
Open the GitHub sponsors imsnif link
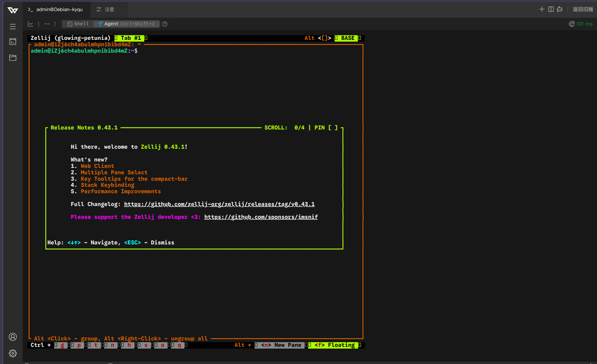261,217
